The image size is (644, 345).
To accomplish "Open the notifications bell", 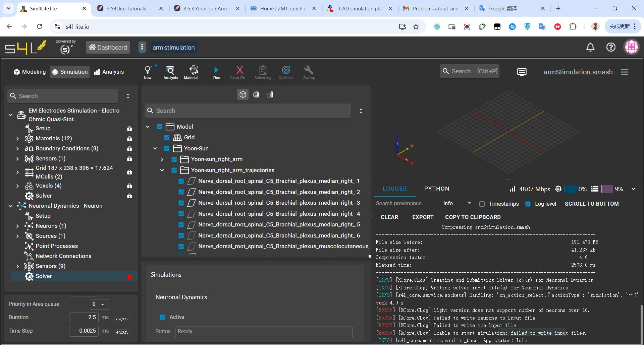I will (x=590, y=47).
